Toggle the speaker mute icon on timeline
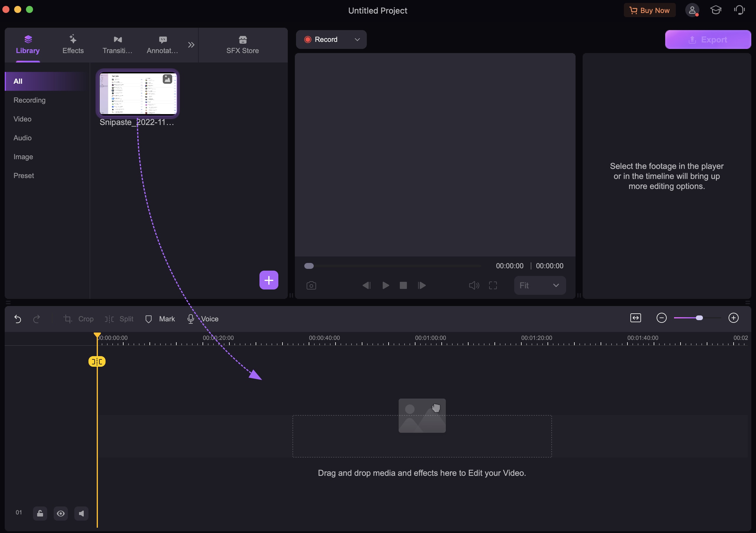Image resolution: width=756 pixels, height=533 pixels. point(81,513)
